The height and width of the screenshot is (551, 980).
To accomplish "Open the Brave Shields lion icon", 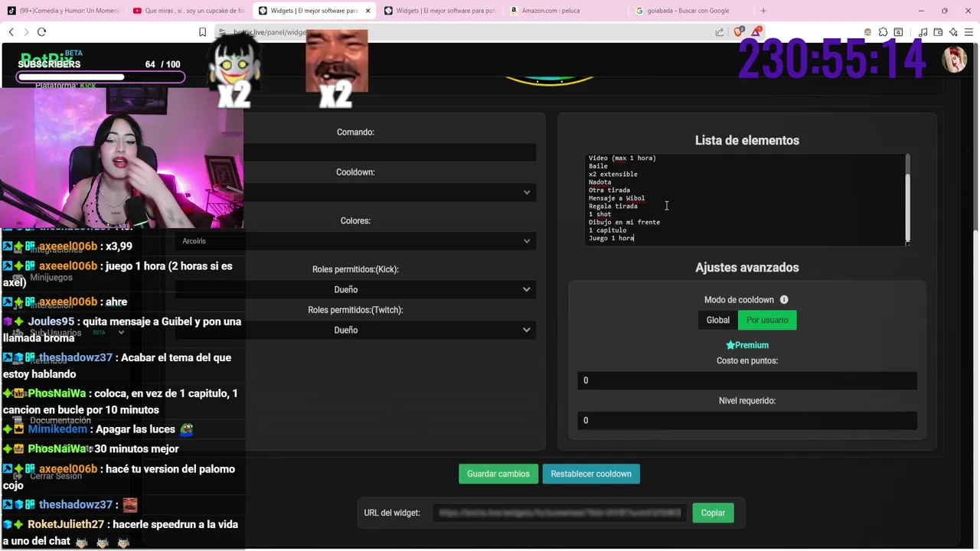I will (739, 32).
